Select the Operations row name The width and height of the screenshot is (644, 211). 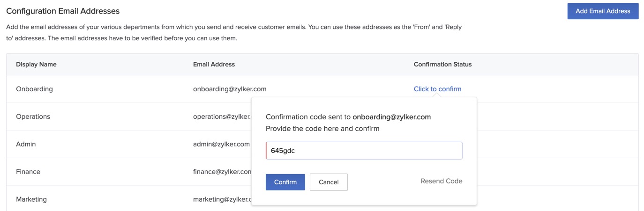(33, 116)
